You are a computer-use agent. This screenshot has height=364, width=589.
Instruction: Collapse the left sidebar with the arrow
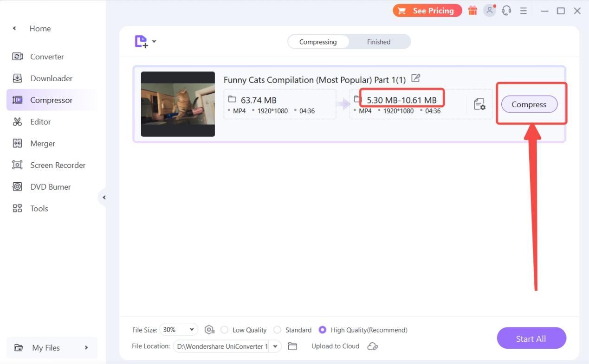pyautogui.click(x=104, y=197)
